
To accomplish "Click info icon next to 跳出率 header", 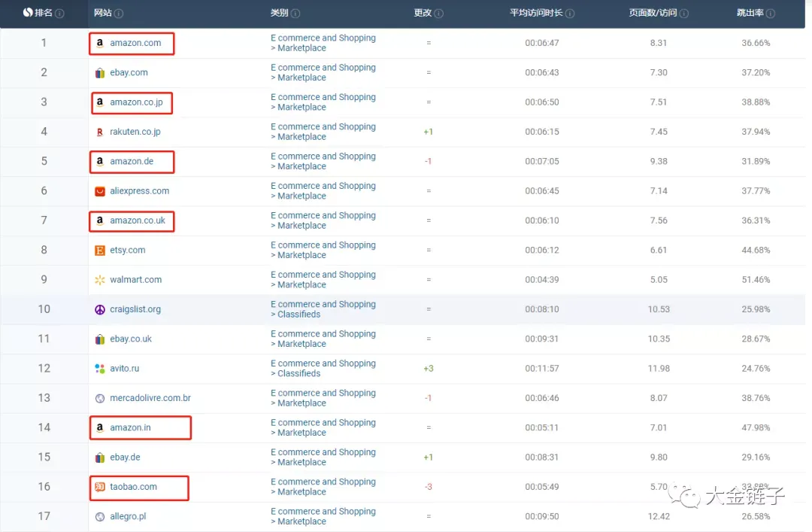I will [x=770, y=13].
